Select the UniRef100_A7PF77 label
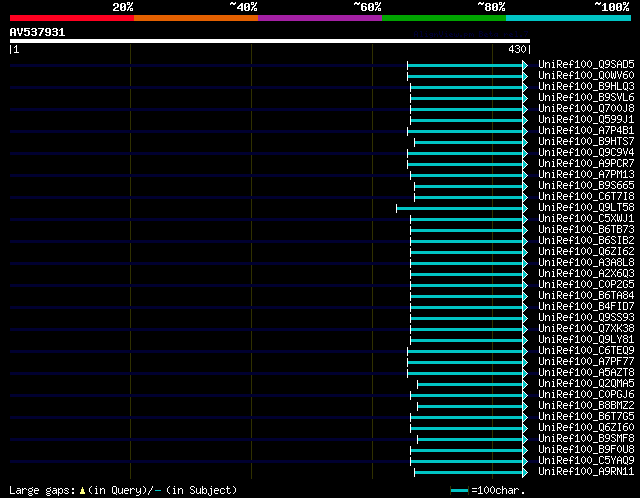The height and width of the screenshot is (498, 640). tap(586, 362)
